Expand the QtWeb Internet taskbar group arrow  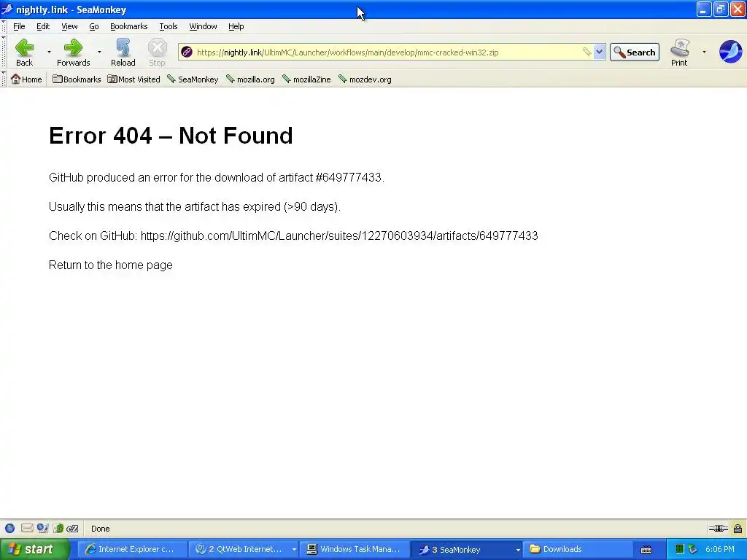pyautogui.click(x=294, y=550)
